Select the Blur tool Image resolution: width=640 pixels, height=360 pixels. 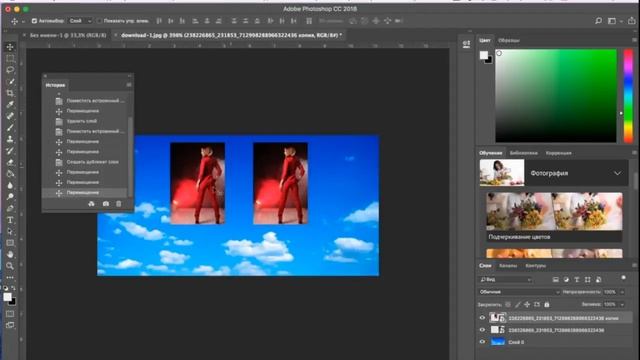coord(10,185)
